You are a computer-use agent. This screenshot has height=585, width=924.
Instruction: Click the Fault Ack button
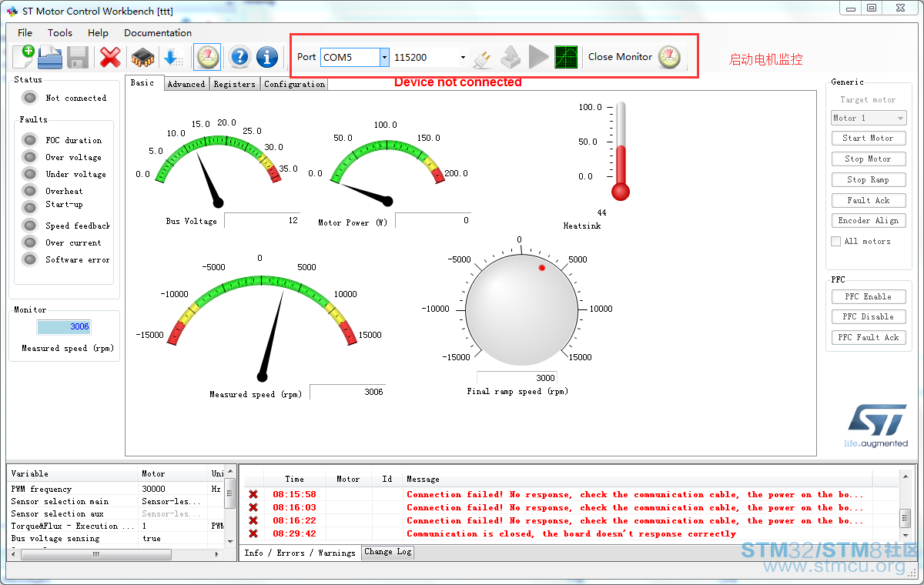pos(869,200)
